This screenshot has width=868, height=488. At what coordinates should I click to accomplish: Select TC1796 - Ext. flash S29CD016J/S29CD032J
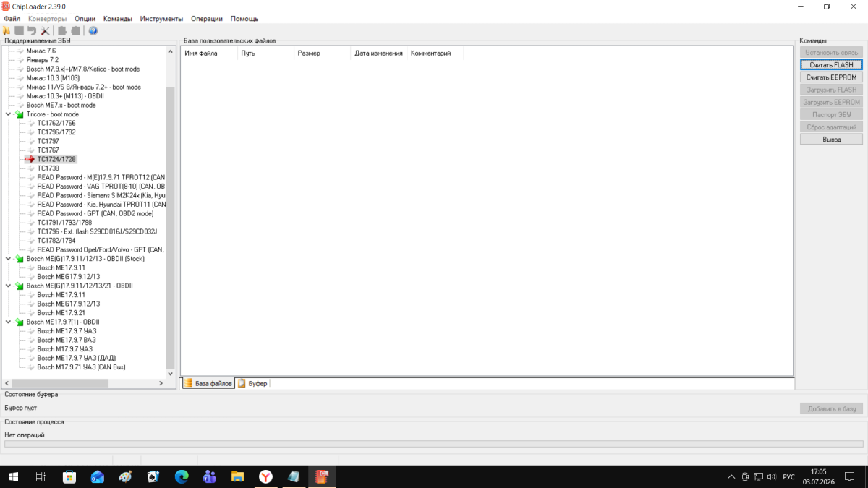coord(97,232)
